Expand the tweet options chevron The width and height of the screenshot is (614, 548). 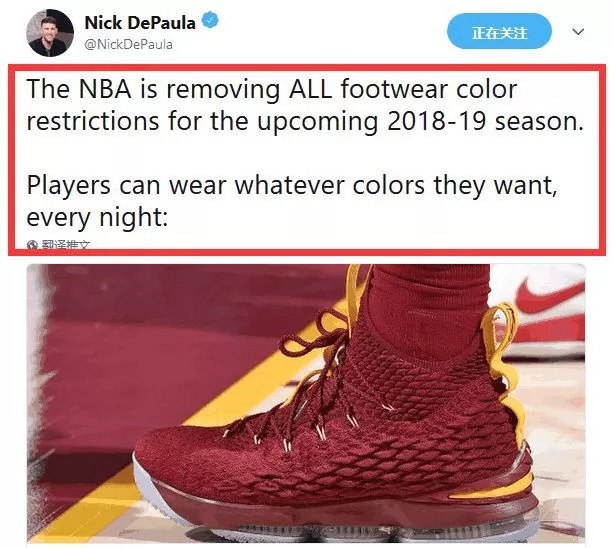point(578,31)
